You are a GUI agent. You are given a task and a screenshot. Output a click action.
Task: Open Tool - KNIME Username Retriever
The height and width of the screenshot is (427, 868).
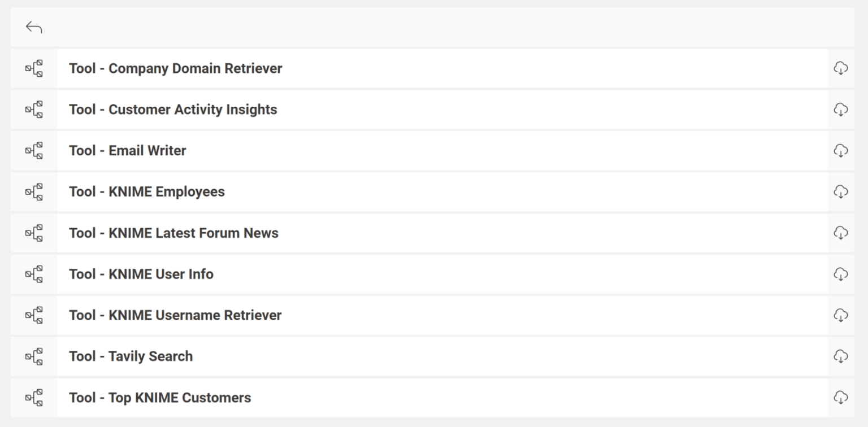[175, 315]
